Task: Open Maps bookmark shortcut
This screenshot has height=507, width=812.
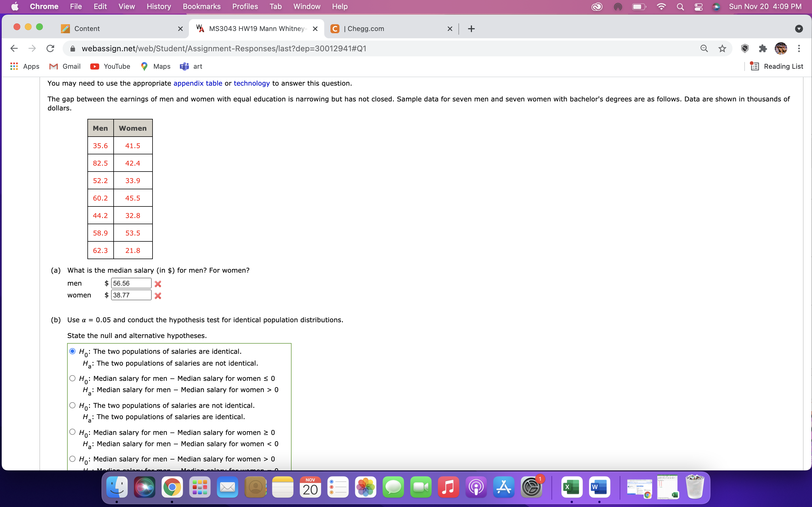Action: pos(155,66)
